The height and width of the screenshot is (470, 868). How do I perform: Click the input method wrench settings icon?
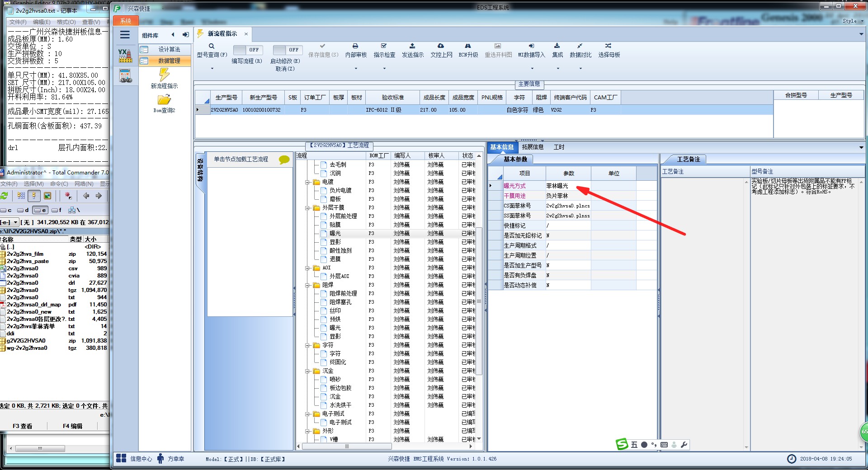pos(684,445)
